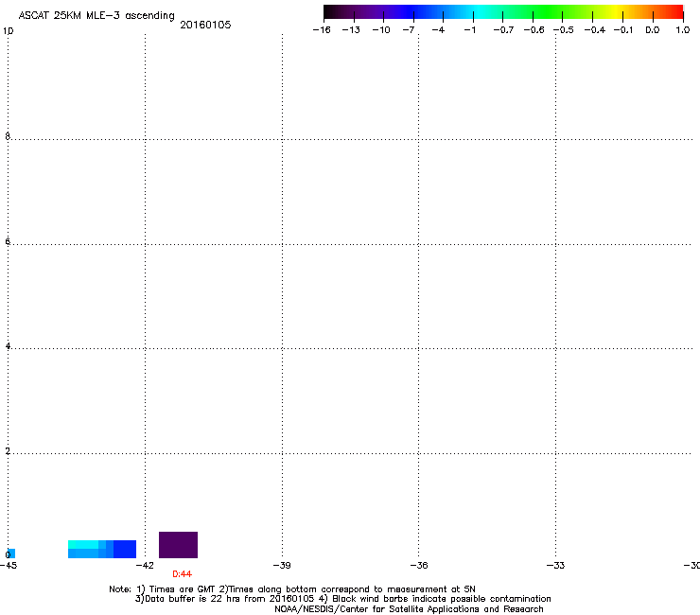Click the longitude axis label -36
The image size is (700, 615).
tap(419, 566)
